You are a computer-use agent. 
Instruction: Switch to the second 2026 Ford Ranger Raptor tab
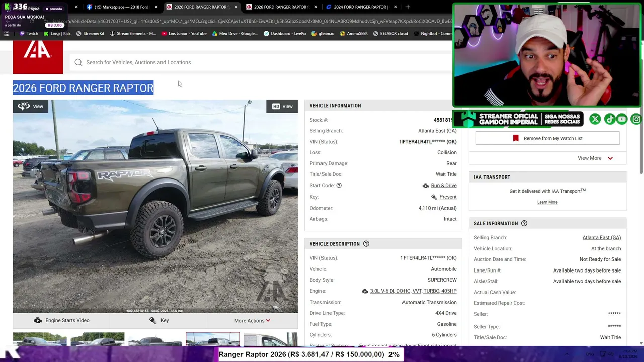point(281,7)
